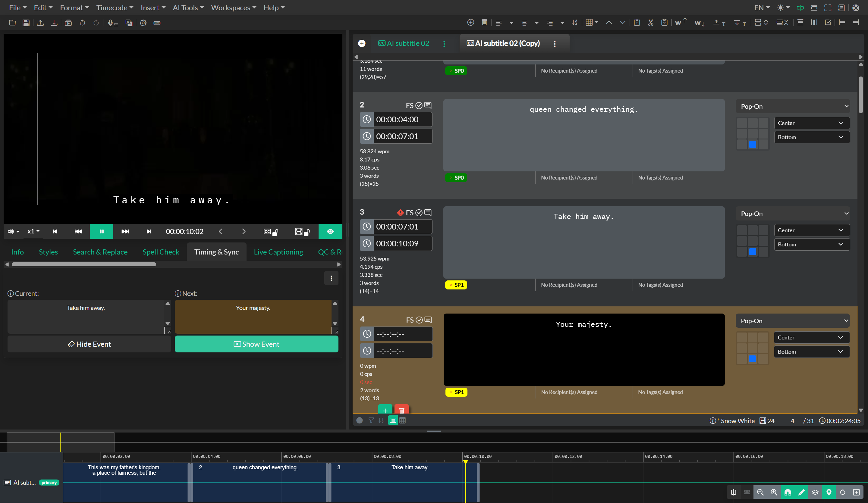Click the trash icon in top toolbar

[484, 22]
